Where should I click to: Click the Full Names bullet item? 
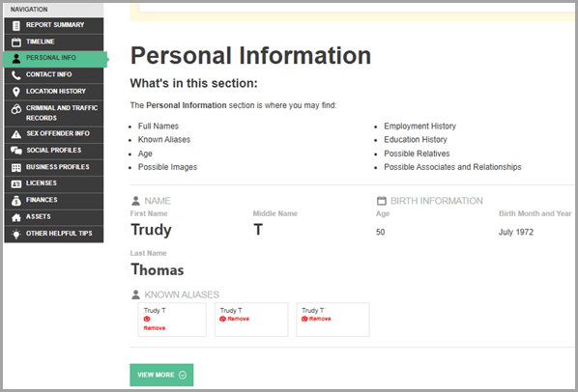click(159, 126)
